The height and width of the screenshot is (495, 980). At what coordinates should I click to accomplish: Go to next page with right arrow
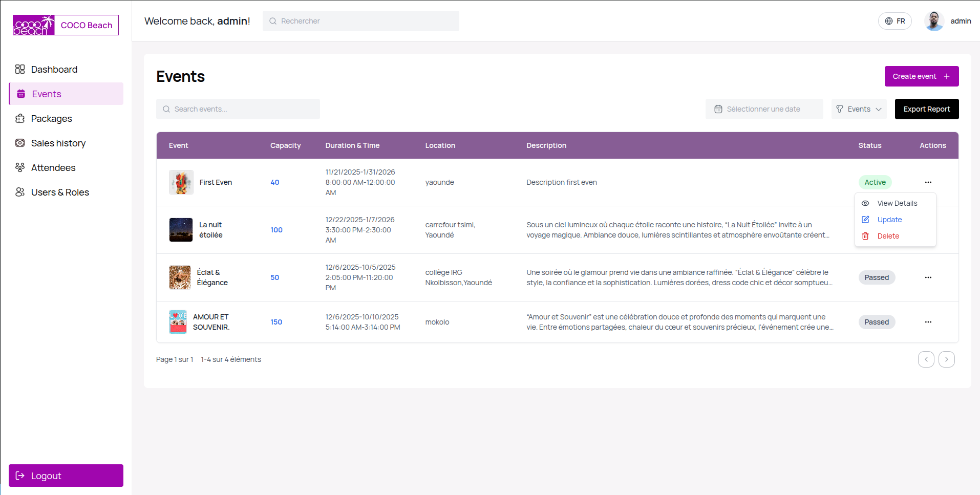click(x=946, y=359)
